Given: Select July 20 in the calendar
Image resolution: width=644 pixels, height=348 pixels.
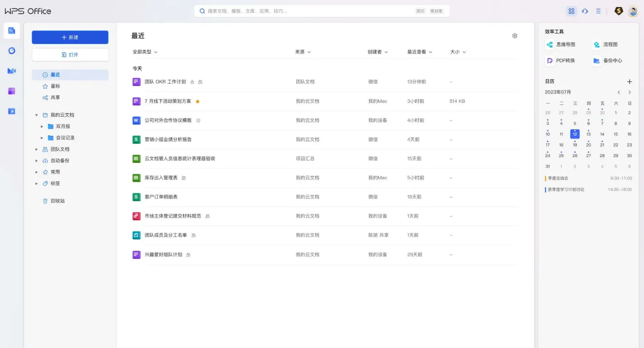Looking at the screenshot, I should [588, 145].
